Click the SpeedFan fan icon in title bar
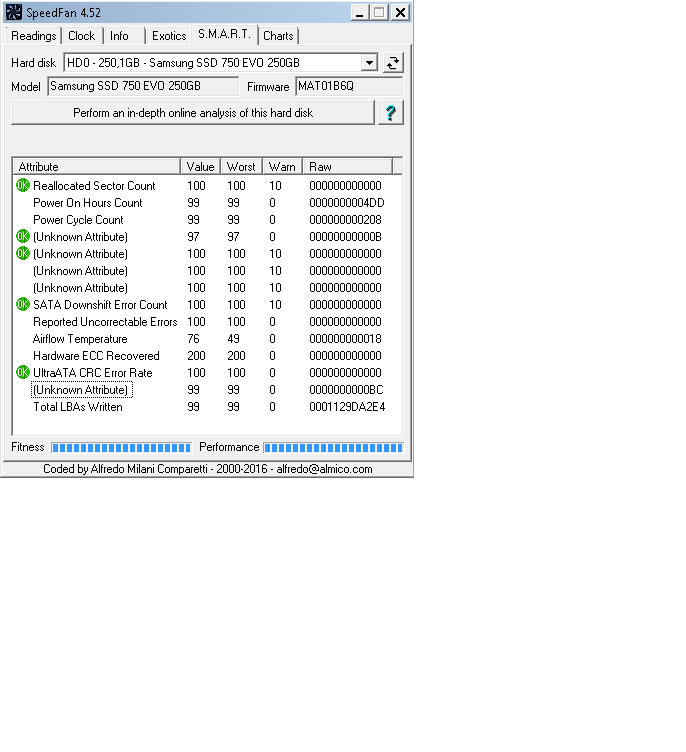Viewport: 686px width, 752px height. tap(13, 12)
